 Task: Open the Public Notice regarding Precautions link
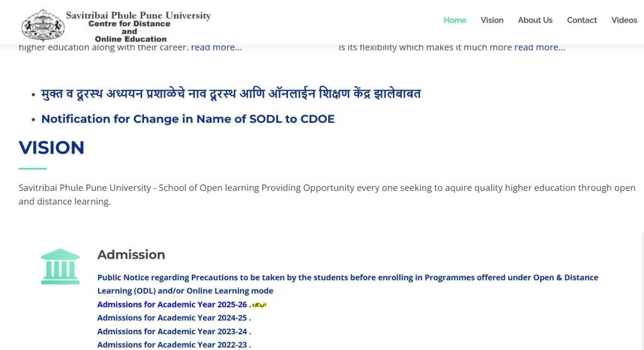(347, 284)
